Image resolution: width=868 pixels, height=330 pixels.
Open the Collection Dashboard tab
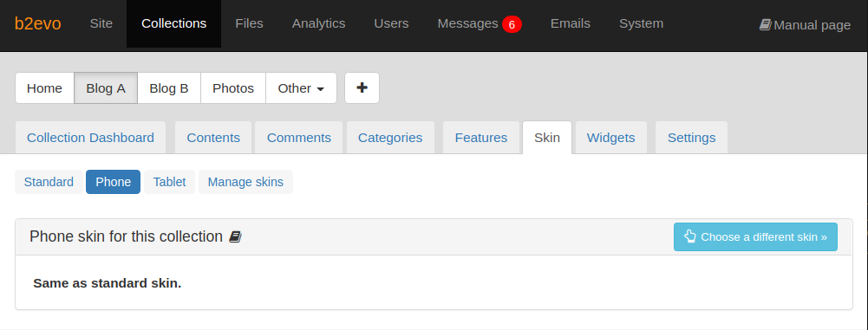(91, 138)
